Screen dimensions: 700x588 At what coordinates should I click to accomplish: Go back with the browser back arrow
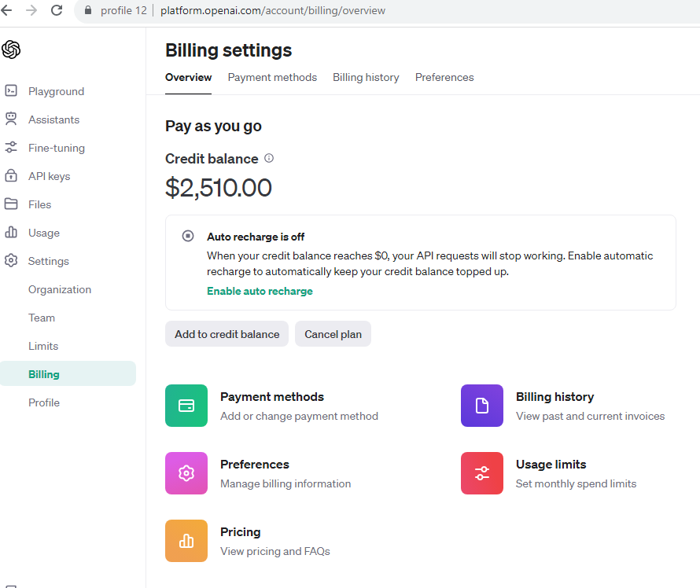click(6, 10)
